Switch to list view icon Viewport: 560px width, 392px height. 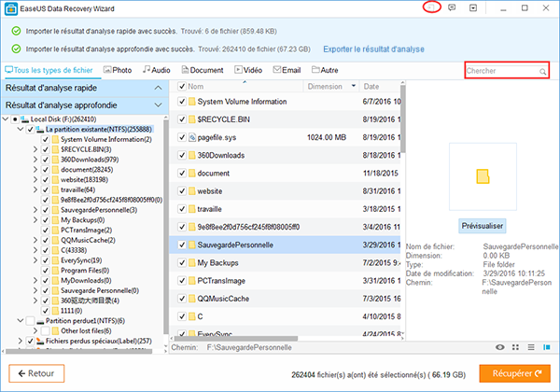[x=531, y=347]
